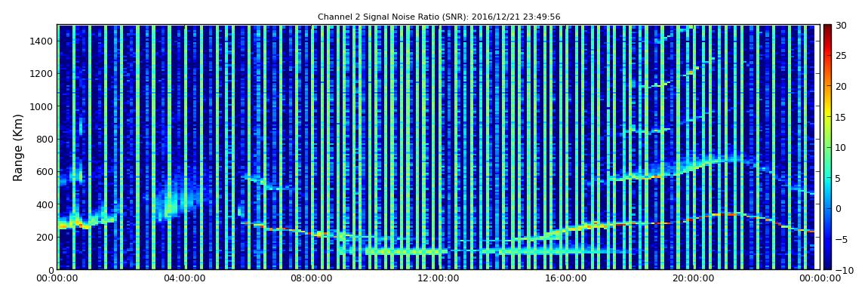868x307 pixels.
Task: Click the 1400 tick on the range axis
Action: 42,41
